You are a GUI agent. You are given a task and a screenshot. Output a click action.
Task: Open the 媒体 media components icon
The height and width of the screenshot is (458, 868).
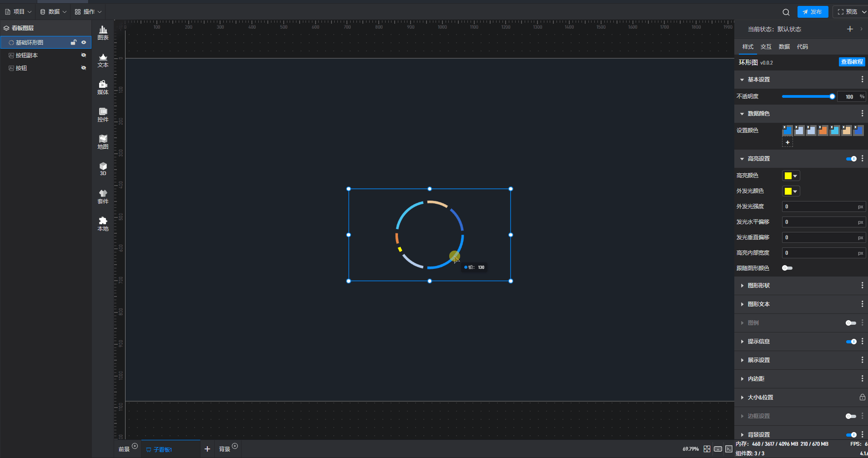pos(103,87)
